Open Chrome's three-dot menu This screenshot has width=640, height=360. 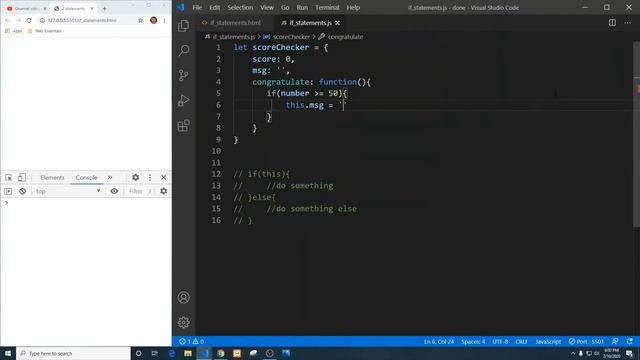pos(164,20)
